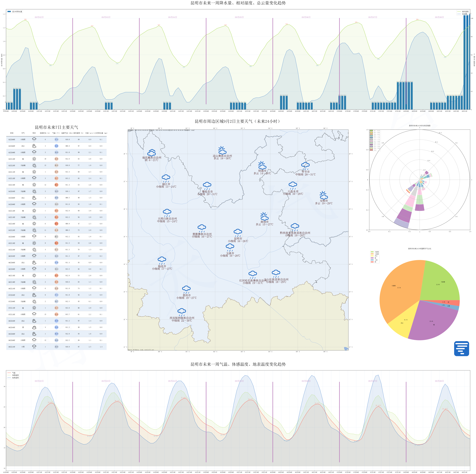Click the 阴 weather cell in 08日04时 row
The image size is (476, 474).
coord(23,327)
